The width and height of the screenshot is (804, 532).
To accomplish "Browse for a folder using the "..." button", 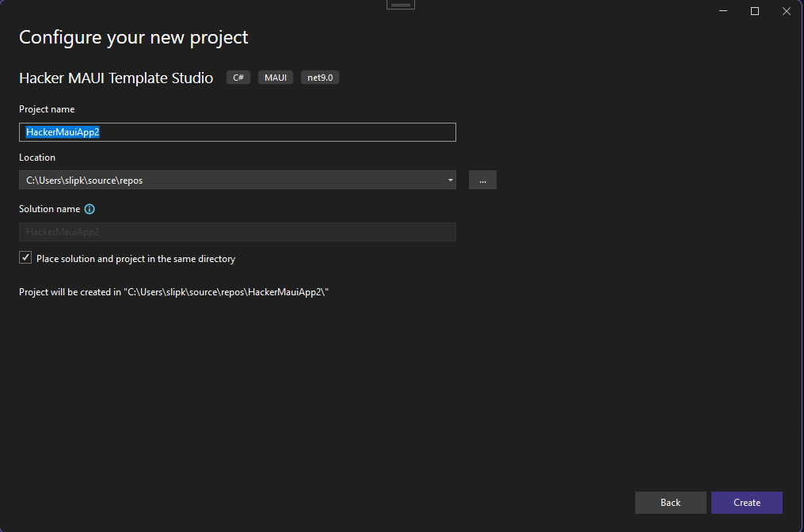I will coord(482,180).
